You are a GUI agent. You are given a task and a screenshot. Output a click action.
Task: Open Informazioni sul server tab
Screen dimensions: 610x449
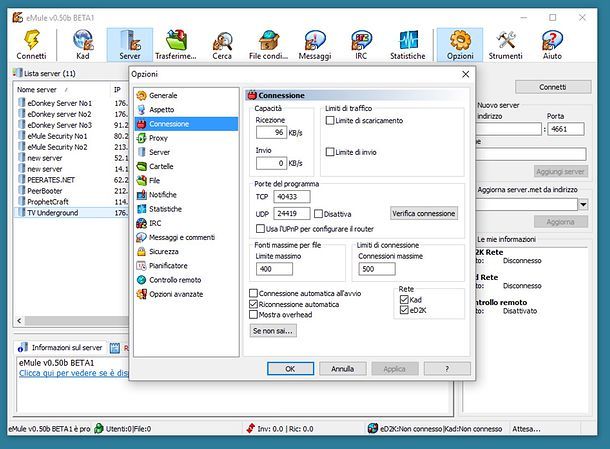[60, 347]
